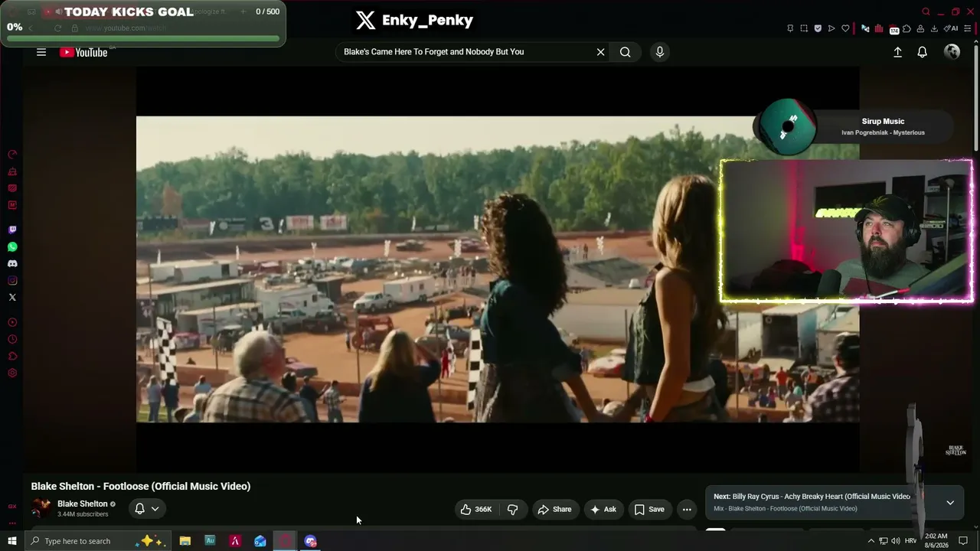
Task: Open Instagram in the browser sidebar
Action: 12,280
